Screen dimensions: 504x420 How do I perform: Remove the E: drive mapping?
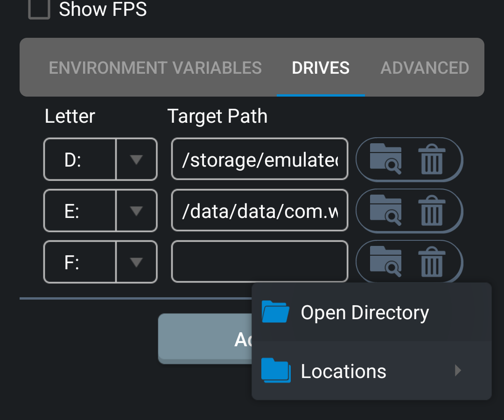click(x=432, y=210)
